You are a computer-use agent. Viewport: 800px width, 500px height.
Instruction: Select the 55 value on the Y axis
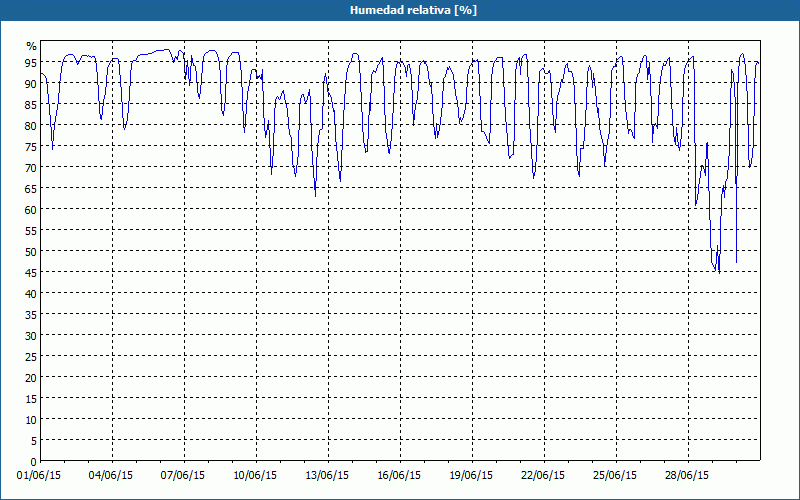pos(31,230)
